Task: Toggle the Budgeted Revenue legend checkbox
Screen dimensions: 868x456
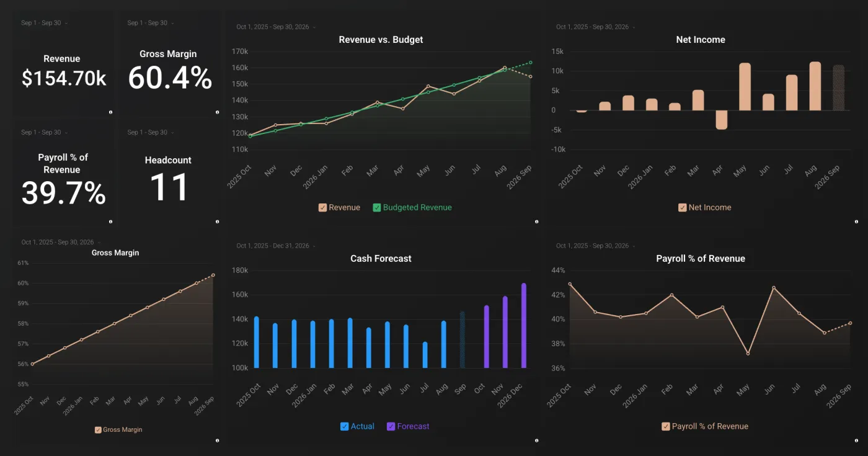Action: click(x=377, y=208)
